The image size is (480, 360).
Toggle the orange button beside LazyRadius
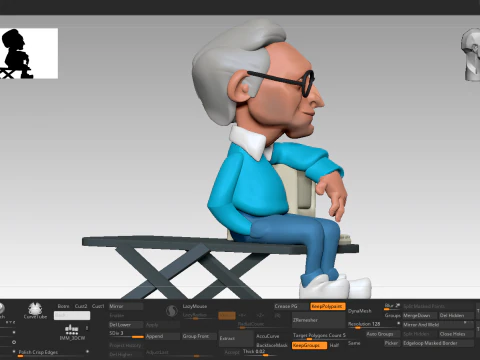(227, 315)
